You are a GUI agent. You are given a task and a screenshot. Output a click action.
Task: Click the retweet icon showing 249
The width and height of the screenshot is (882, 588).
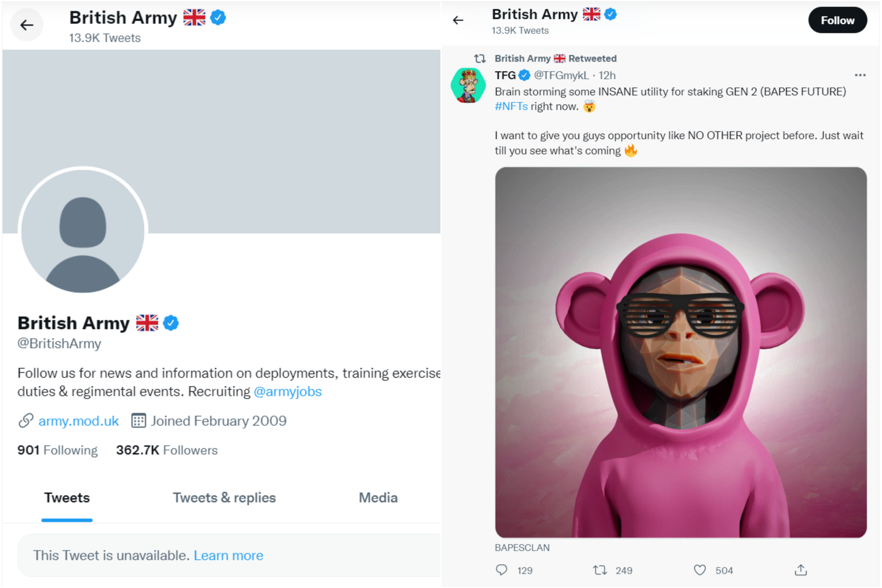pyautogui.click(x=600, y=570)
